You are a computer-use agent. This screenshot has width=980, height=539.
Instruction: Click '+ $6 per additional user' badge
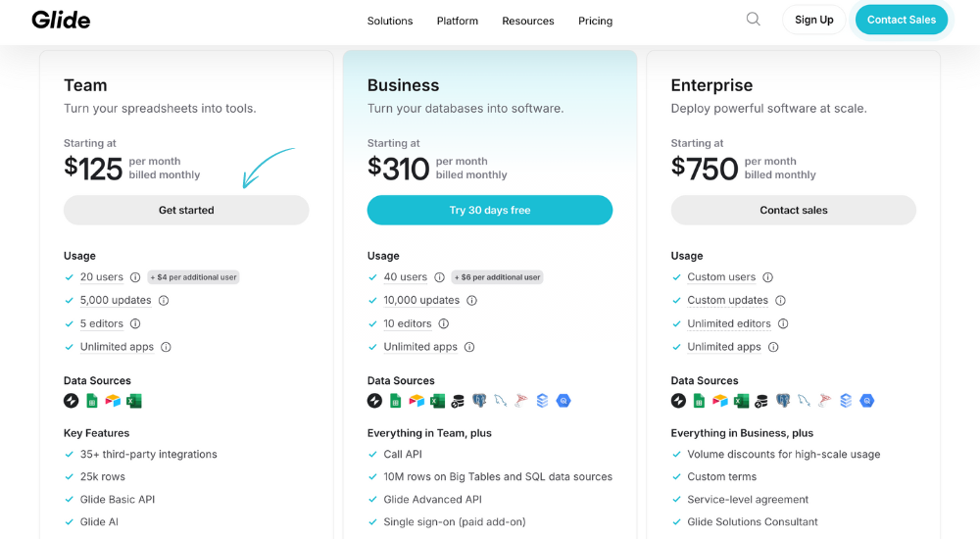pyautogui.click(x=498, y=277)
